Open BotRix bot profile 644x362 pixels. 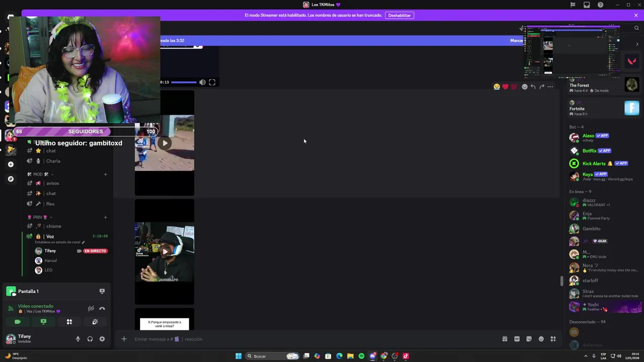click(604, 151)
